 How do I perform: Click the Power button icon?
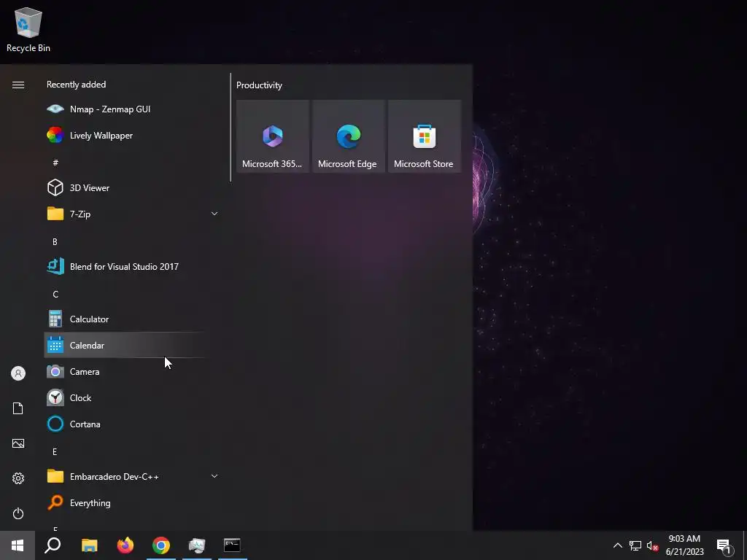(x=18, y=513)
